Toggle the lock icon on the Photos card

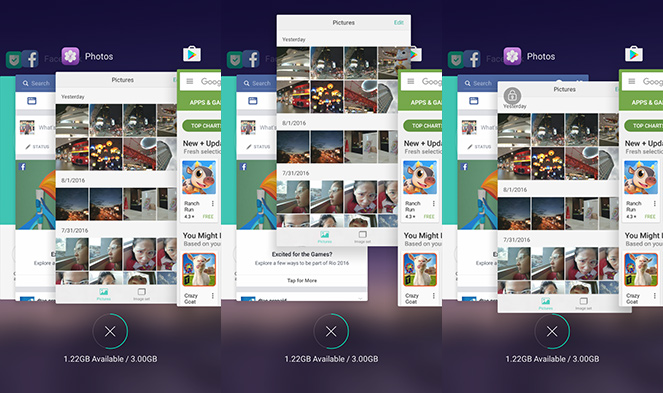click(512, 96)
